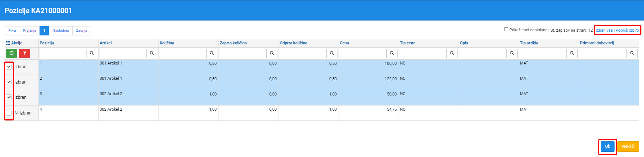
Task: Click search icon in Artikel filter
Action: click(152, 53)
